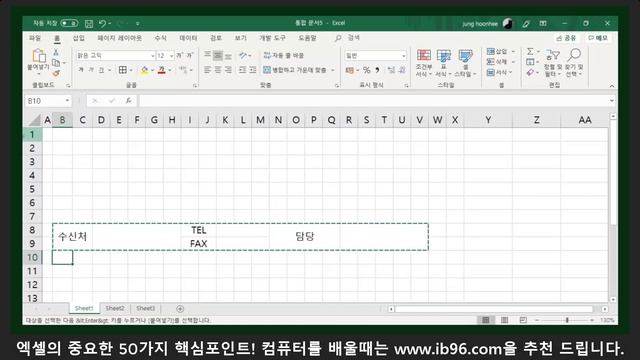Click the Comma Style icon
Viewport: 640px width, 360px height.
[x=377, y=70]
